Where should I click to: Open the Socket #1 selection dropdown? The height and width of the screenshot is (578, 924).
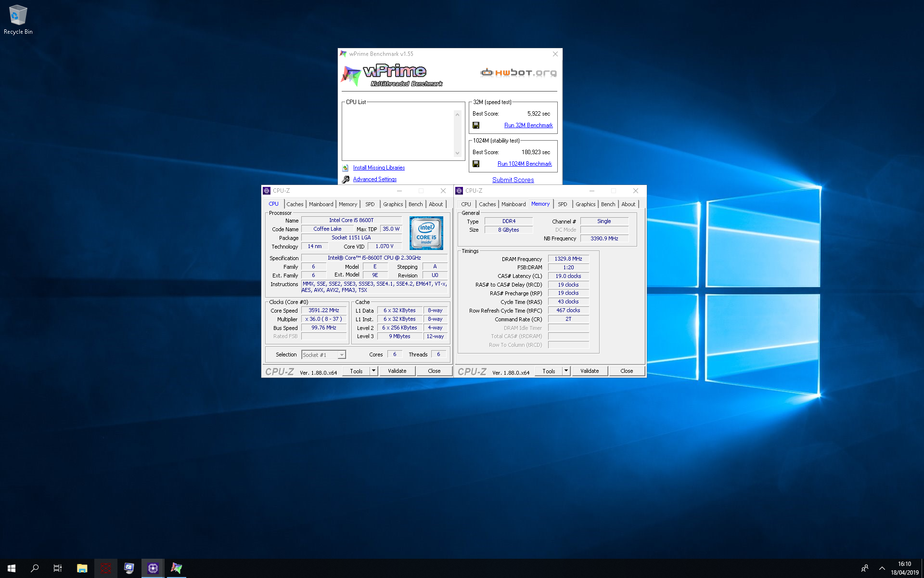(323, 355)
